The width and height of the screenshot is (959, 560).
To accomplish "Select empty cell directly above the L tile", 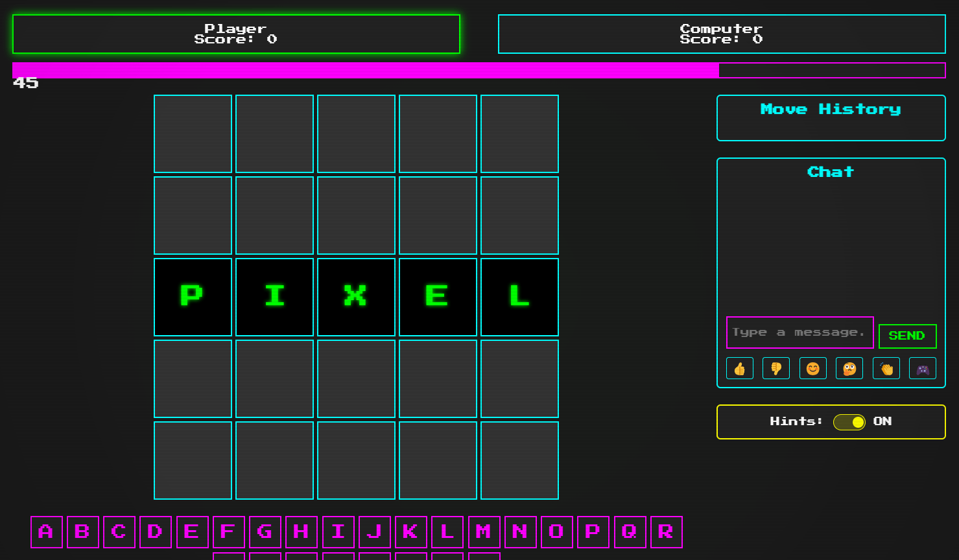I will (x=519, y=215).
